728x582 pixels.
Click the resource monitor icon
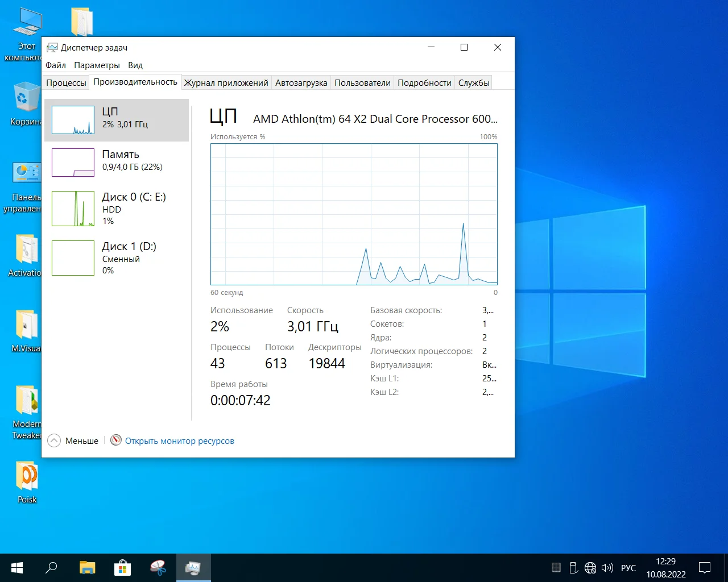[116, 440]
